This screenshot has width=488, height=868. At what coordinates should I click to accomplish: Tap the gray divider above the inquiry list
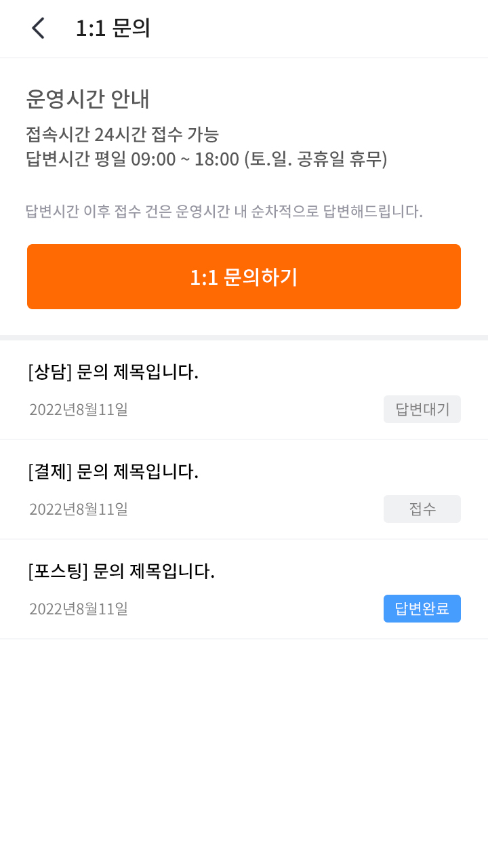click(244, 337)
